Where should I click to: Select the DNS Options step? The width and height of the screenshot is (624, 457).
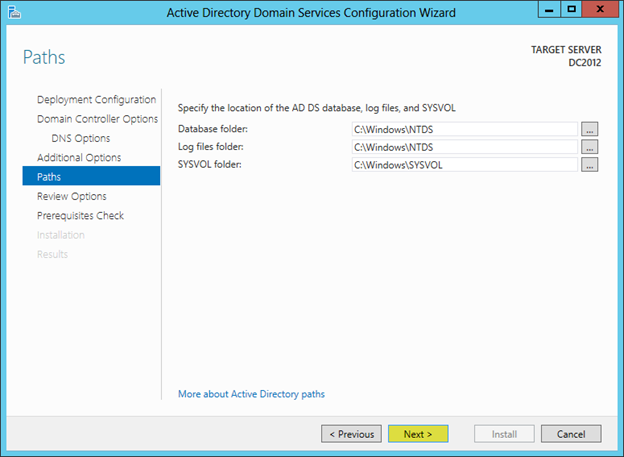pyautogui.click(x=81, y=138)
